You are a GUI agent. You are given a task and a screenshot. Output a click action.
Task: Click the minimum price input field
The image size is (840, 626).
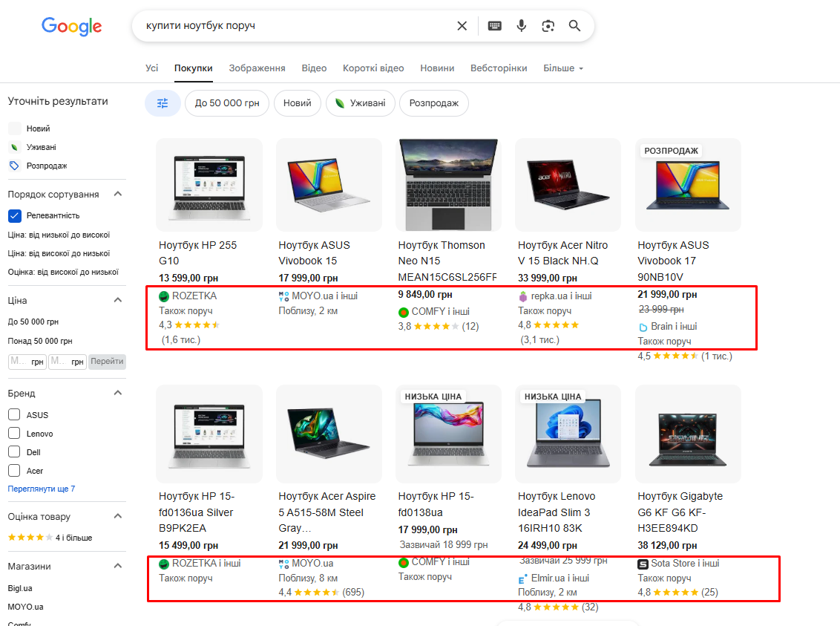27,362
